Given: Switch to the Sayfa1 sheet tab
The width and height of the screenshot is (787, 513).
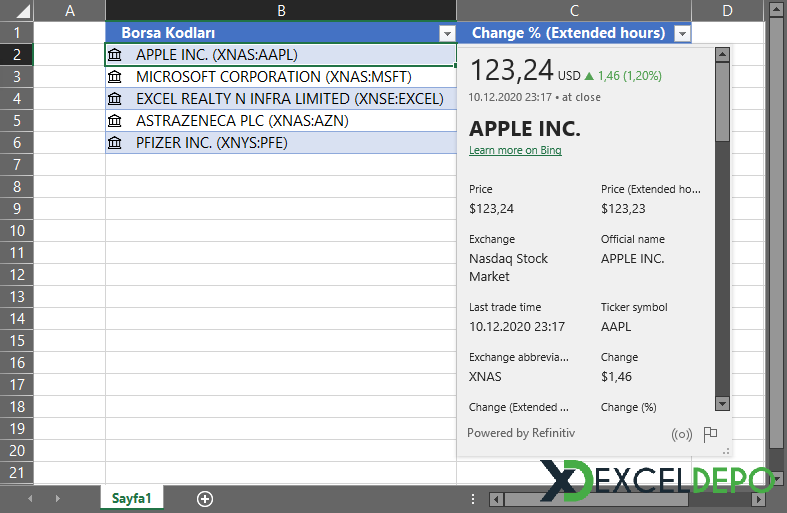Looking at the screenshot, I should point(132,498).
